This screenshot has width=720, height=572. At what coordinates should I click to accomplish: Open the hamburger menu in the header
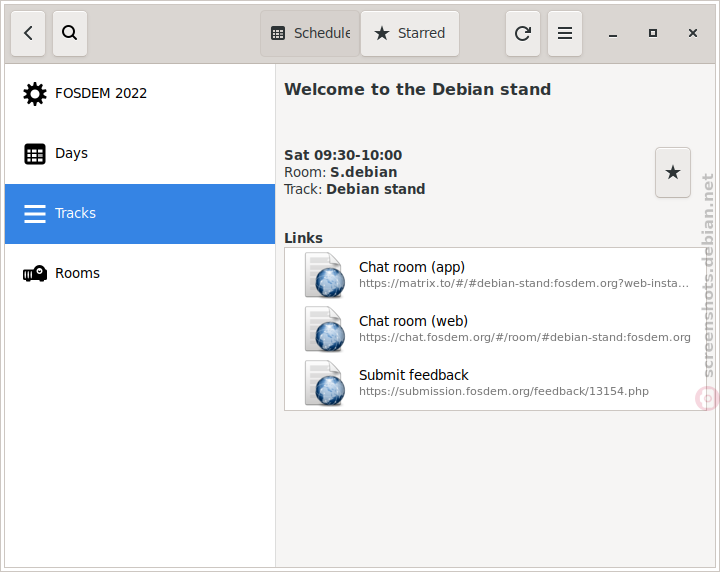click(x=565, y=34)
